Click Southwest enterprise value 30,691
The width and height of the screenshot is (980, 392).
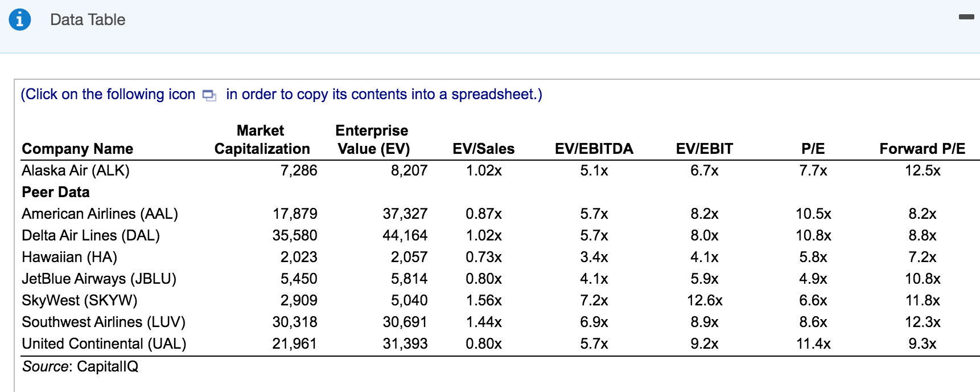[405, 322]
